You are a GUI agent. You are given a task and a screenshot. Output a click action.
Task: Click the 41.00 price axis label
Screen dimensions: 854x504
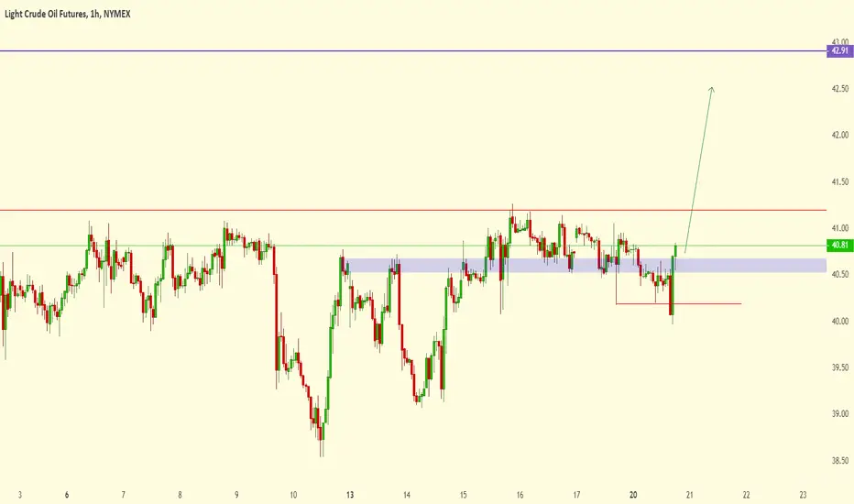(x=840, y=228)
